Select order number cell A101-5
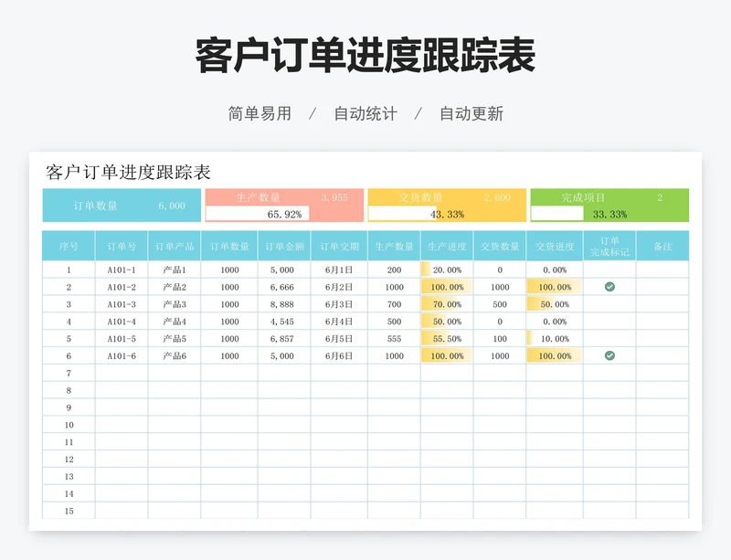 [x=122, y=339]
